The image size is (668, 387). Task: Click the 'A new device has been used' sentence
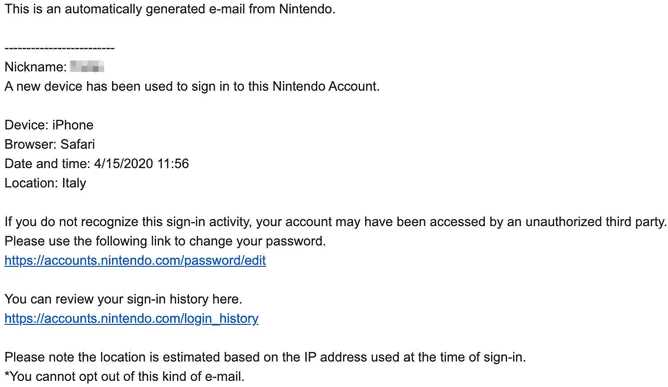192,87
